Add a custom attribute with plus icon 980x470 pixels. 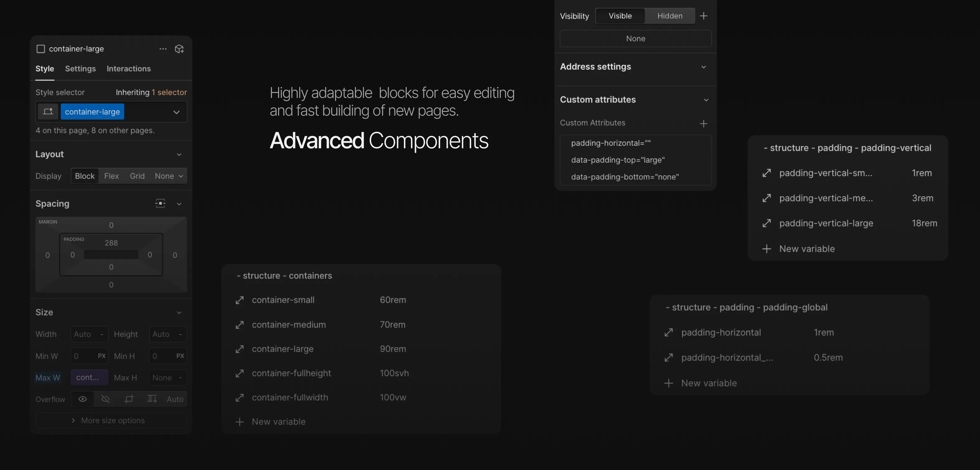point(703,123)
